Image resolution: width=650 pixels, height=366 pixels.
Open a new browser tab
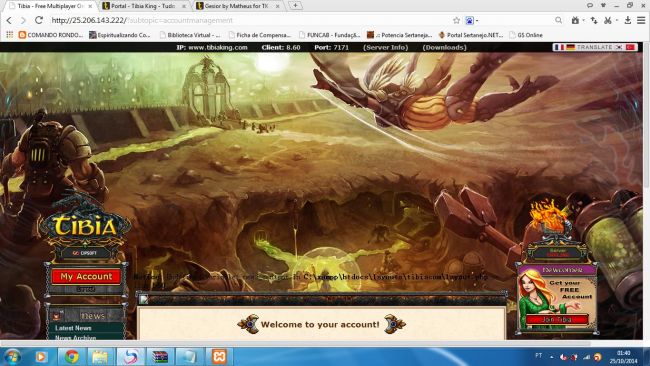[295, 5]
